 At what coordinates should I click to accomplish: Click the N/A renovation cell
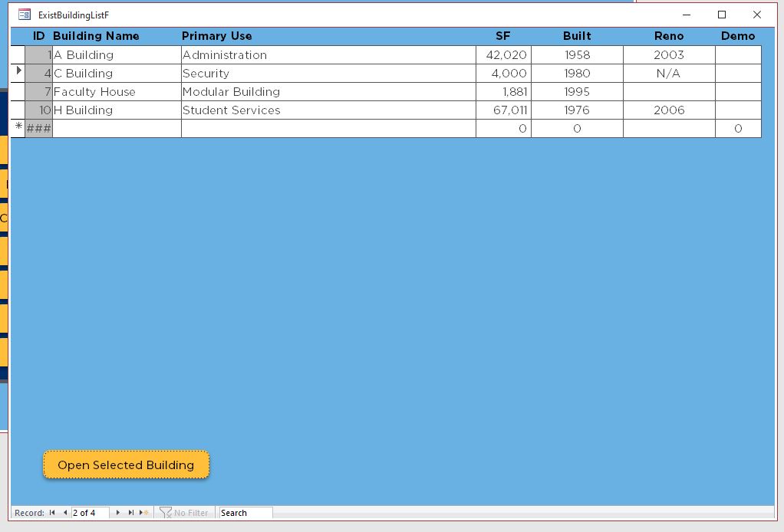click(x=668, y=74)
